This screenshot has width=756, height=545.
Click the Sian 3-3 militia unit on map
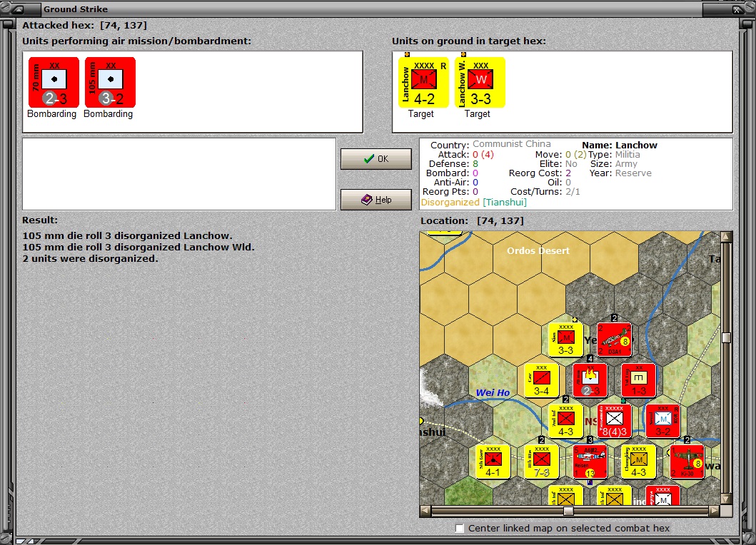tap(565, 340)
